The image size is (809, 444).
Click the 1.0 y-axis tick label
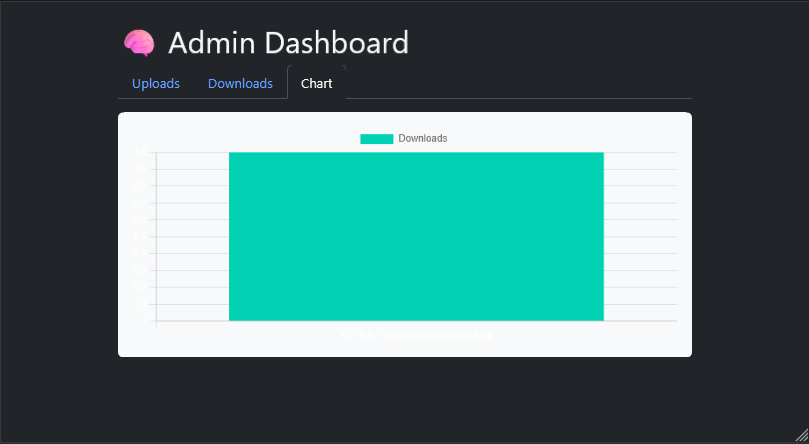pyautogui.click(x=141, y=153)
